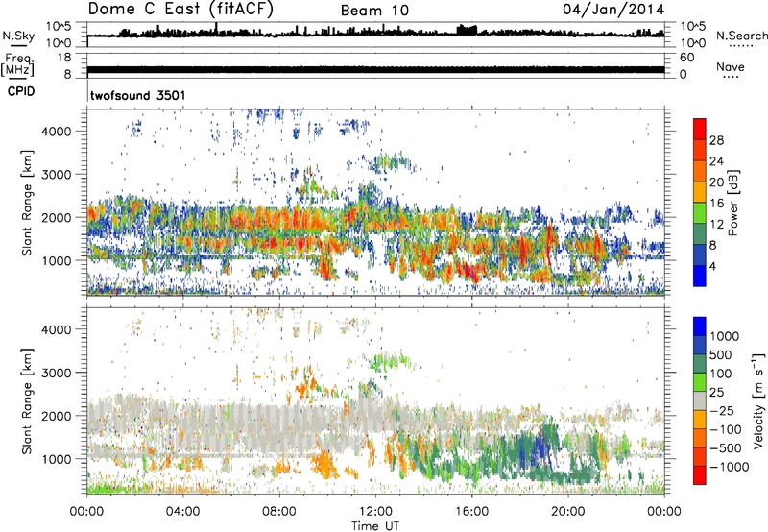Click the 'Slant Range [km]' label of the velocity panel

27,400
